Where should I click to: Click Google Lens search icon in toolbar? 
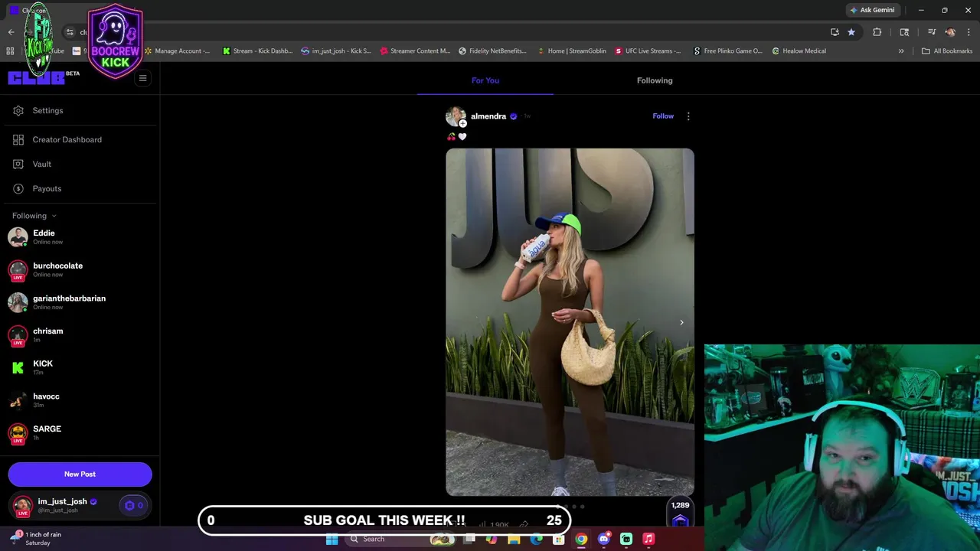pyautogui.click(x=904, y=32)
